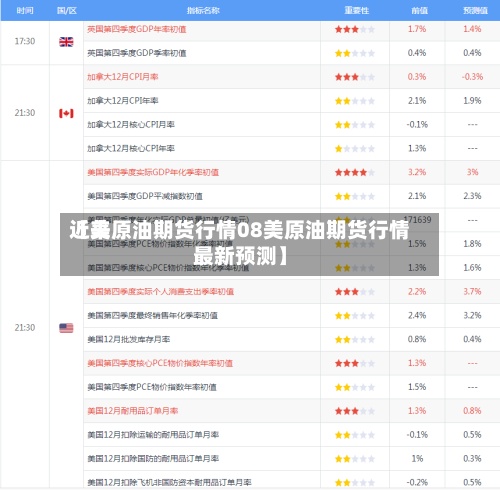Click star rating for 美国第四季度核心PCE物价指数年率初值
The width and height of the screenshot is (500, 490).
pyautogui.click(x=355, y=363)
